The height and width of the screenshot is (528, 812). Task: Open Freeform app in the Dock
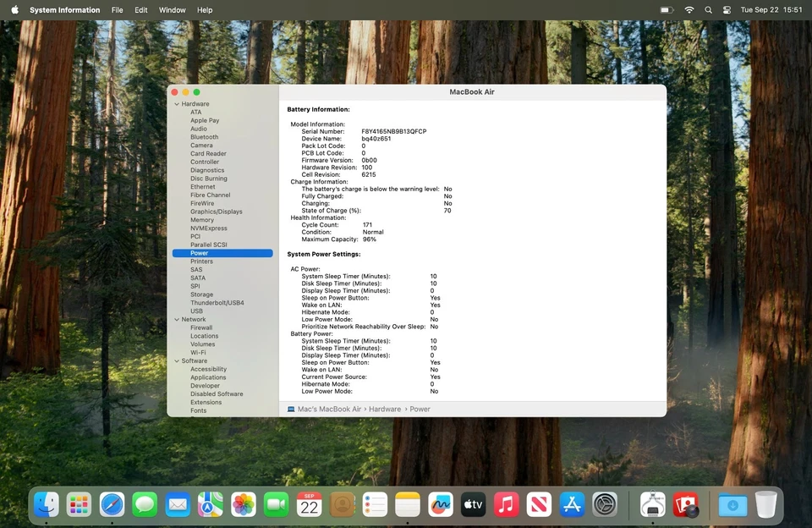(x=441, y=504)
